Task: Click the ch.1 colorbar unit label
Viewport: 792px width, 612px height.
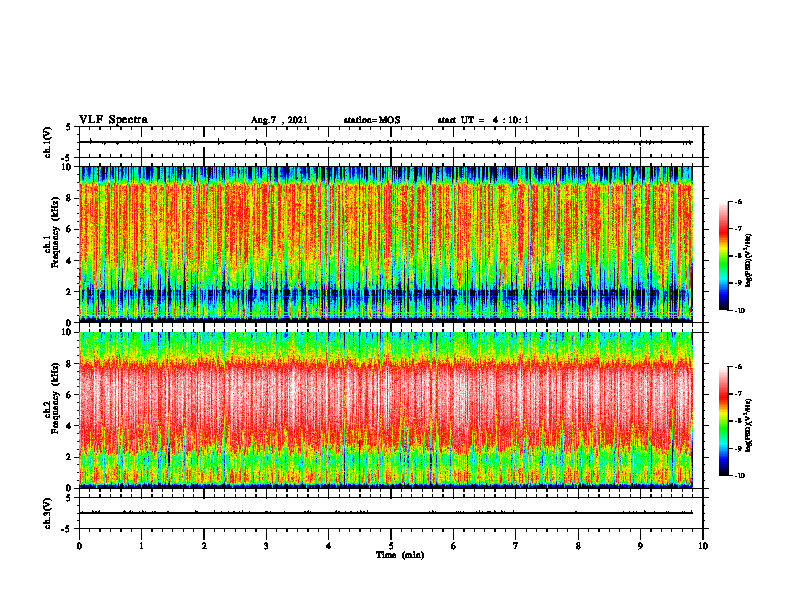Action: pyautogui.click(x=748, y=260)
